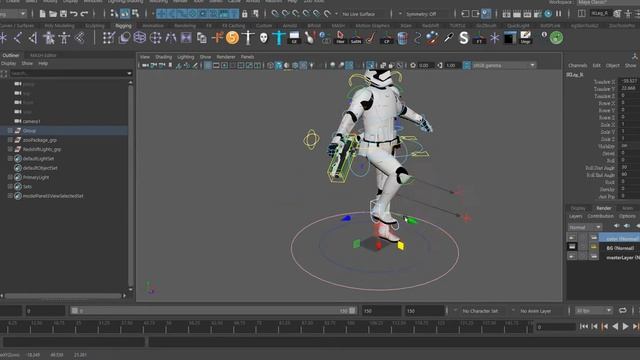The width and height of the screenshot is (640, 360).
Task: Toggle select by object type mode icon
Action: (125, 14)
